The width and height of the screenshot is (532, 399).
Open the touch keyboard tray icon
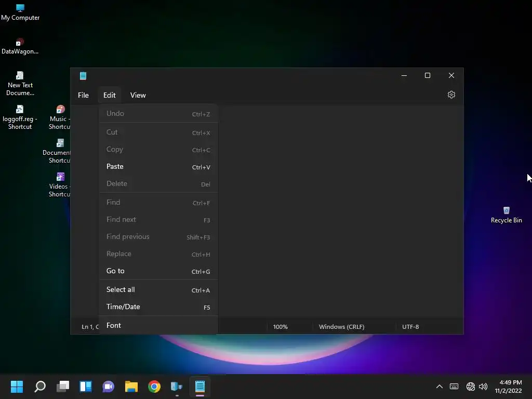[x=454, y=387]
